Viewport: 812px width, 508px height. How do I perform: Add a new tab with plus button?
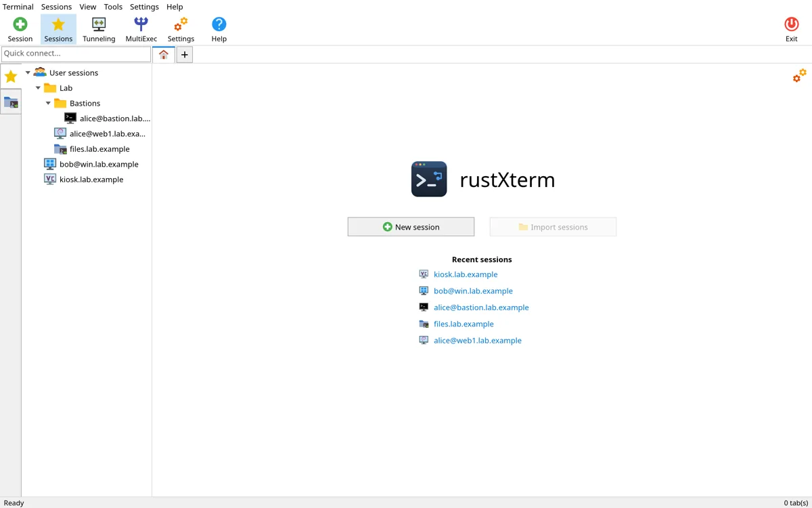coord(185,55)
